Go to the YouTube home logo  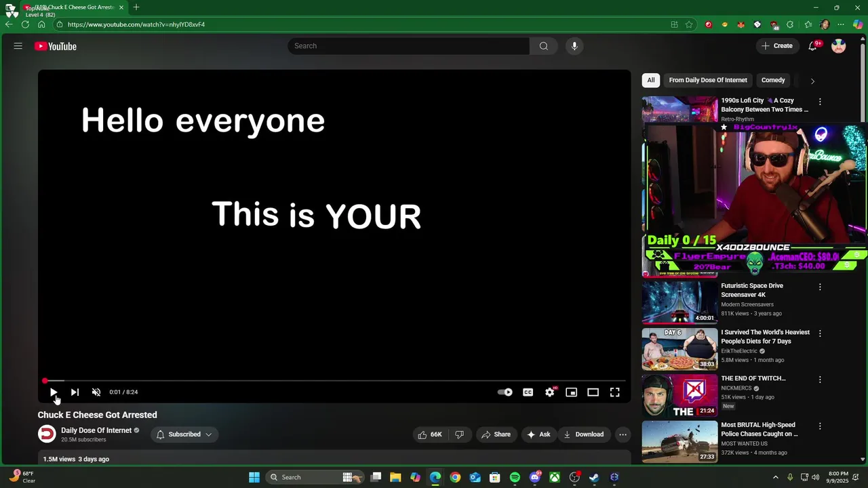coord(56,46)
